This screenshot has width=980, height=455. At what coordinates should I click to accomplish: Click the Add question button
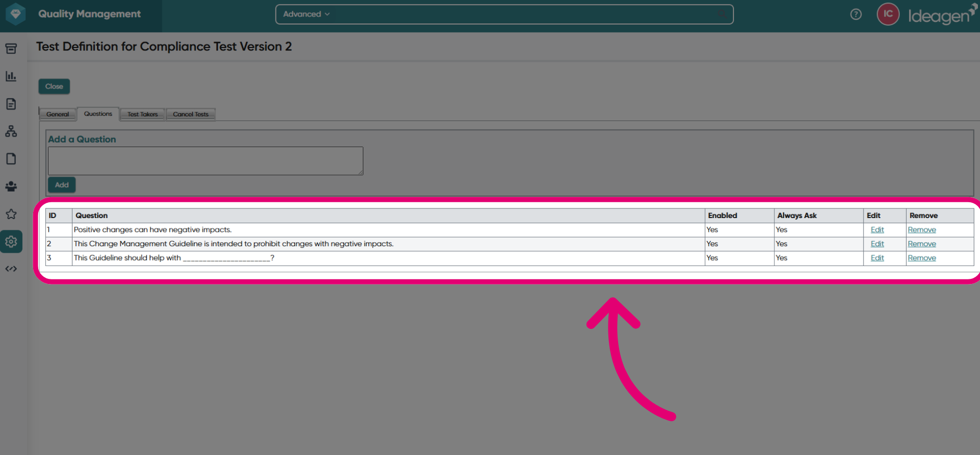pyautogui.click(x=62, y=185)
